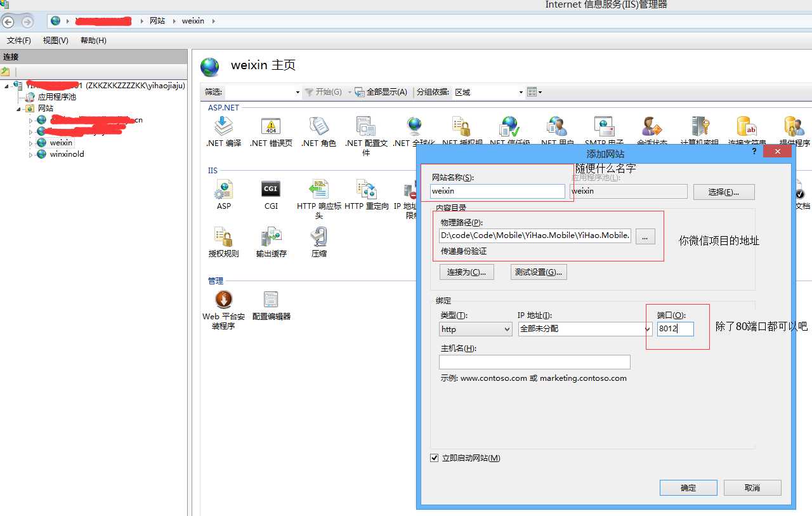
Task: Open the IP 地址 全部未分配 dropdown
Action: [x=585, y=329]
